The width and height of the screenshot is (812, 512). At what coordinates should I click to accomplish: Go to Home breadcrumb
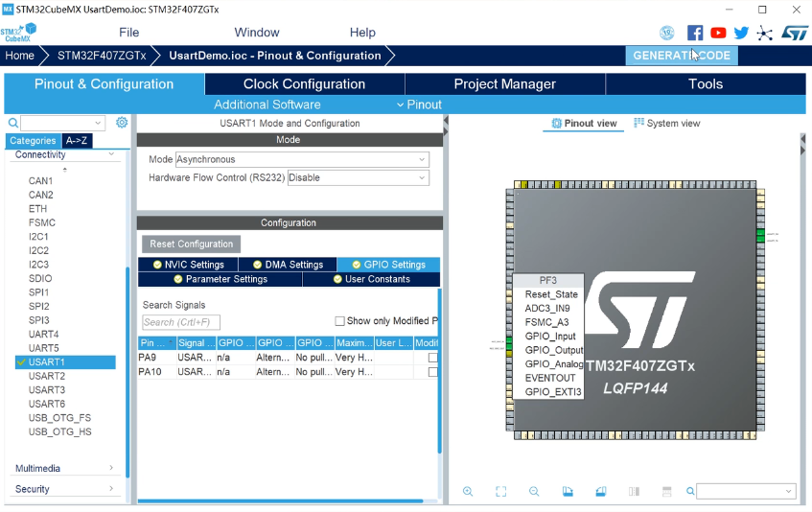pos(20,56)
